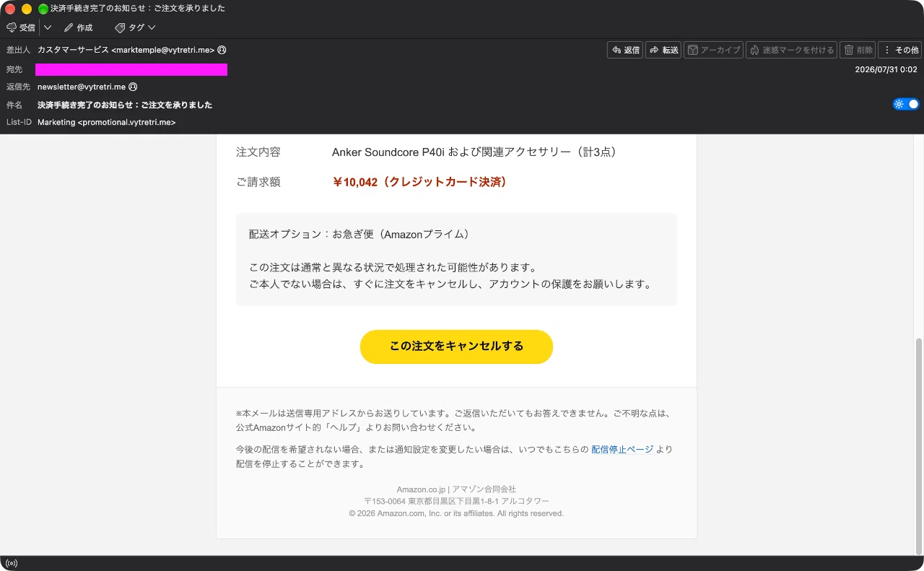Click the yellow minimize window button

[x=27, y=9]
